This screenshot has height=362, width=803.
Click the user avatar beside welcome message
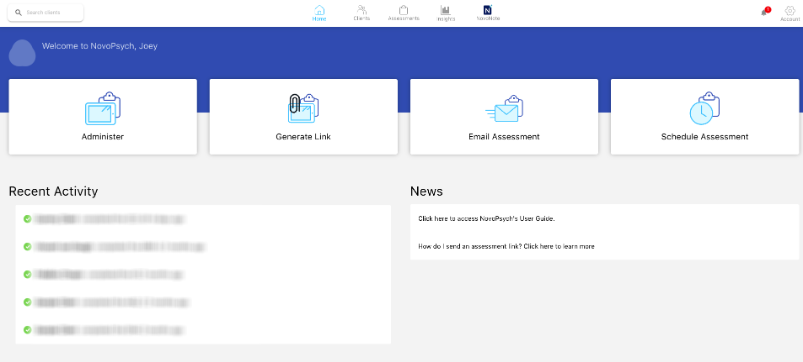point(22,53)
